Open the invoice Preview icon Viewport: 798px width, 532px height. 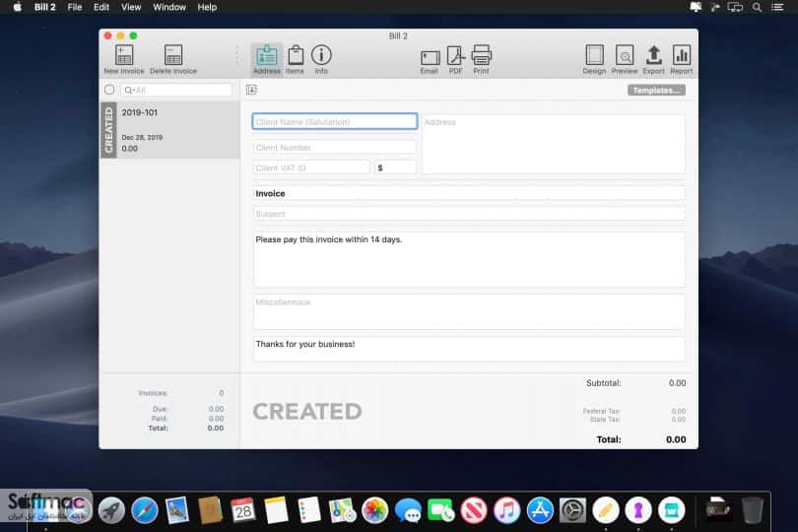(x=625, y=59)
